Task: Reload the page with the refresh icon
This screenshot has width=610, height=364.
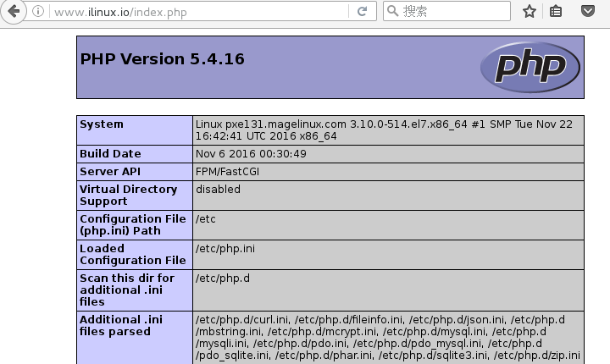Action: pos(362,12)
